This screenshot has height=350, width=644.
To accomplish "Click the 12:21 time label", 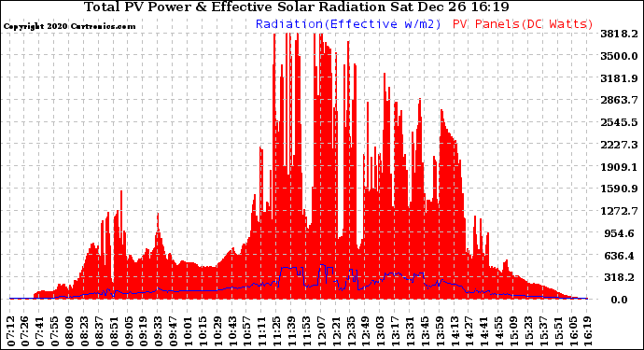I will coord(336,331).
